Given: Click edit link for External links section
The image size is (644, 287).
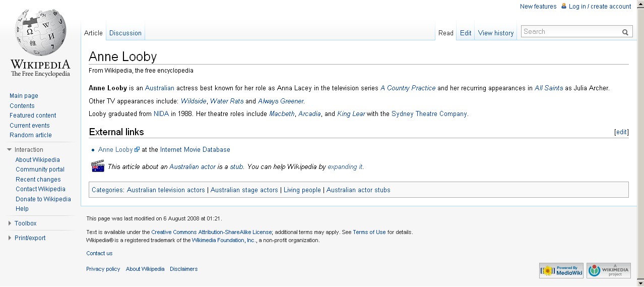Looking at the screenshot, I should [621, 132].
